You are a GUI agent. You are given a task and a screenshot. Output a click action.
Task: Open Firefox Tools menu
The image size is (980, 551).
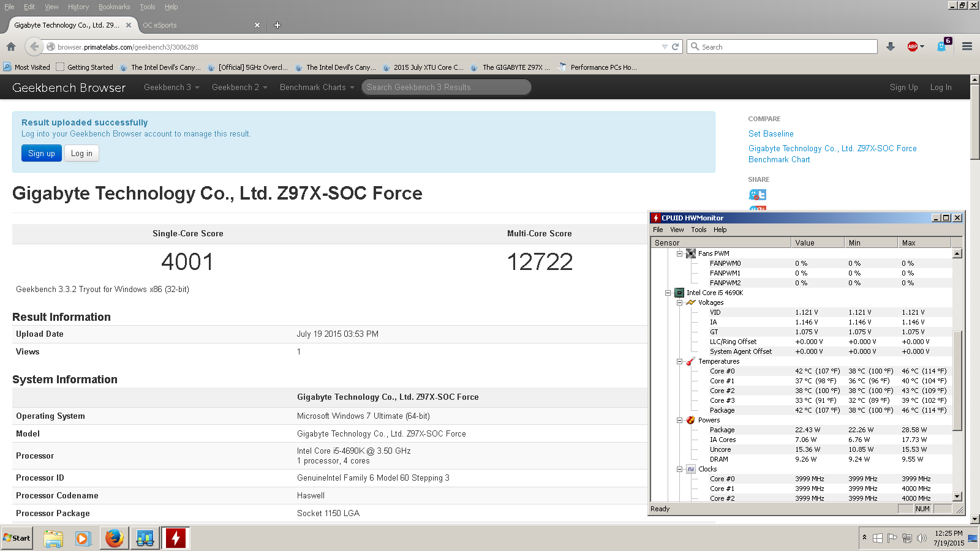pyautogui.click(x=148, y=7)
